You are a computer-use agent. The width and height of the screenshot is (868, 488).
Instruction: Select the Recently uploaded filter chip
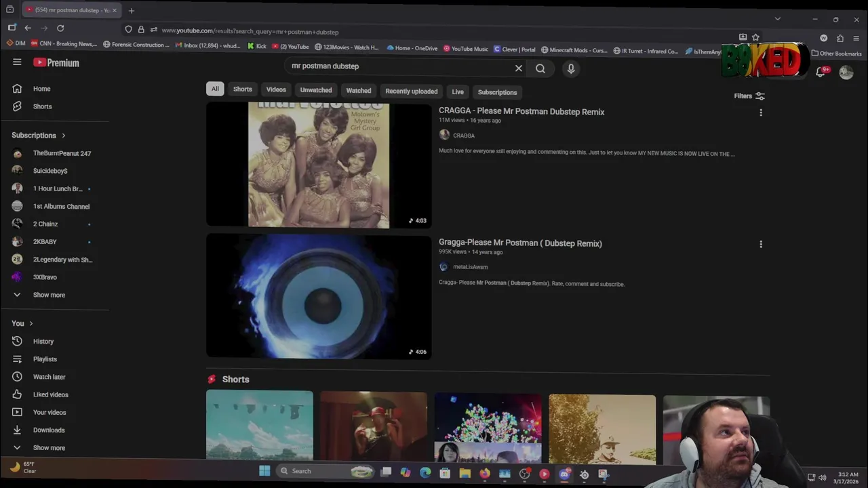pos(412,91)
